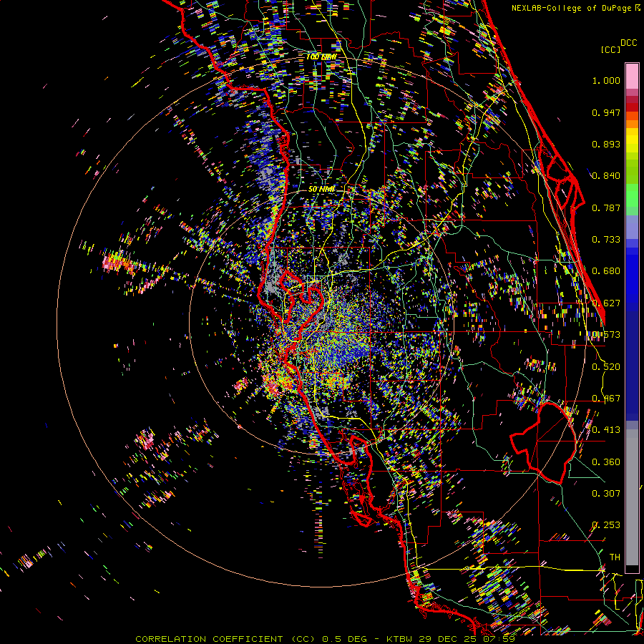This screenshot has height=644, width=644.
Task: Click the 0.840 scale value
Action: pyautogui.click(x=606, y=176)
